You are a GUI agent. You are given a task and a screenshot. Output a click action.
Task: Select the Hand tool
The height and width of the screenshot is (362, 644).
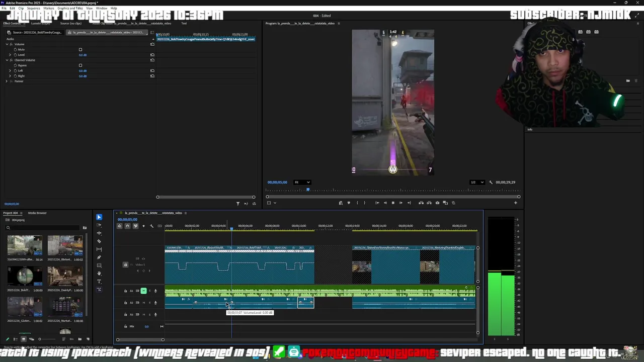(99, 274)
